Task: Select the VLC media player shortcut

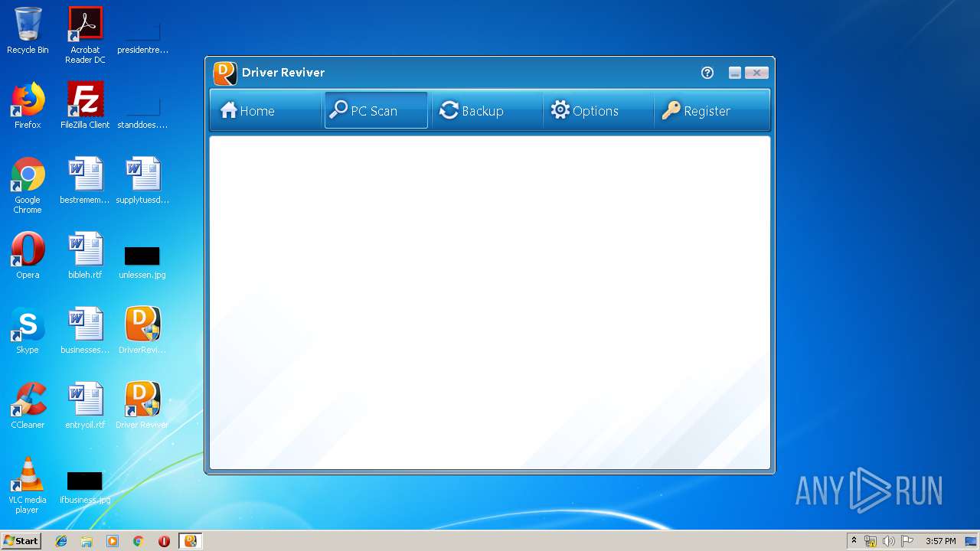Action: [28, 485]
